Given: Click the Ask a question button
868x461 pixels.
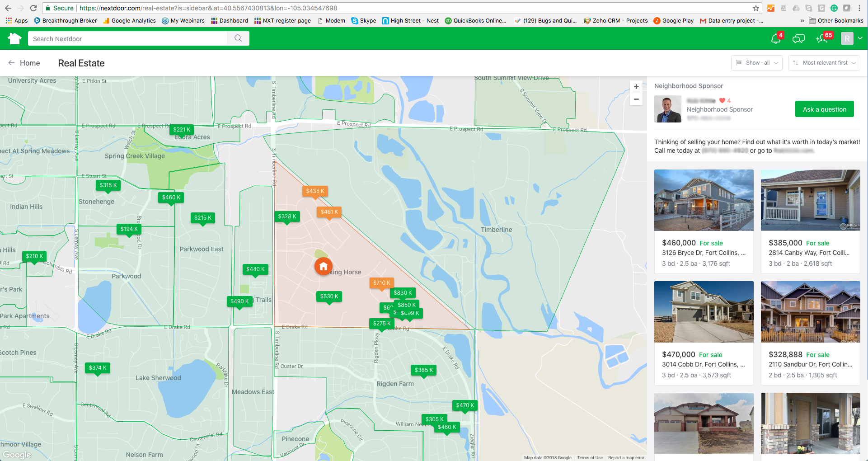Looking at the screenshot, I should [825, 109].
